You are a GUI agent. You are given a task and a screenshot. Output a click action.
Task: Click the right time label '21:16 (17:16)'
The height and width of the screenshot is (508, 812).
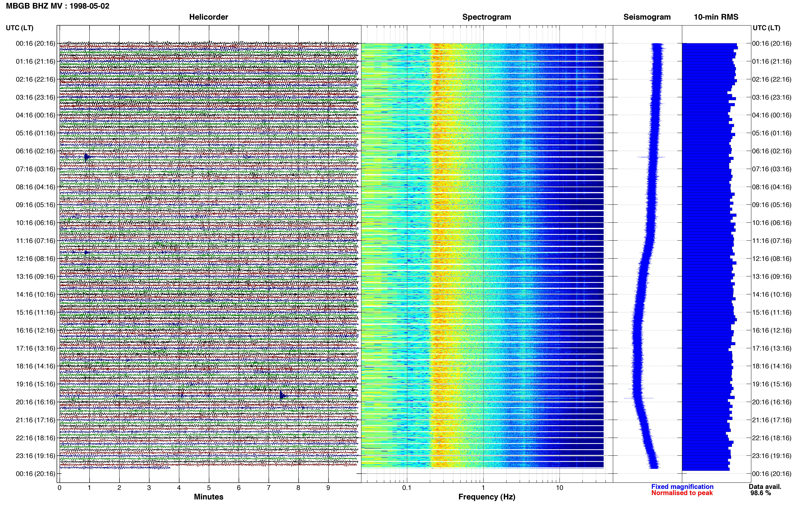coord(772,420)
